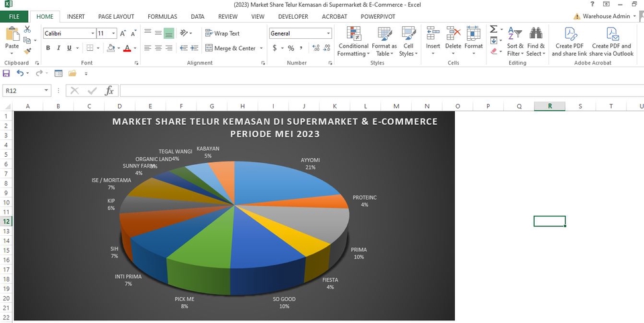Save the workbook with the floppy icon
644x323 pixels.
point(6,74)
